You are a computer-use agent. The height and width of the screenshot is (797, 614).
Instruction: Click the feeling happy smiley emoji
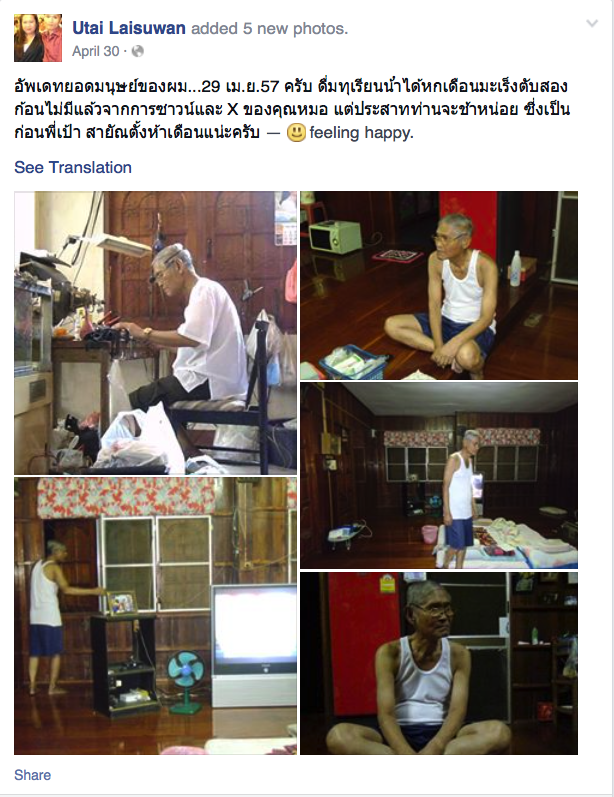296,133
